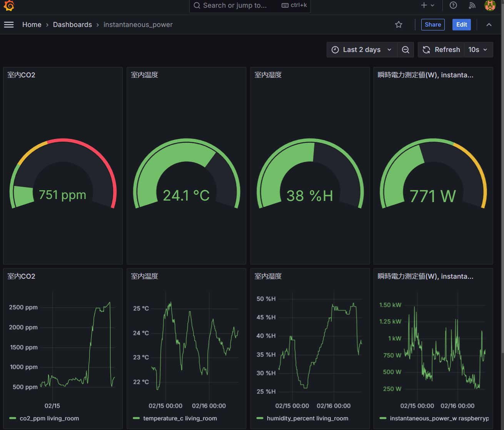
Task: Open the help question mark icon
Action: [x=453, y=5]
